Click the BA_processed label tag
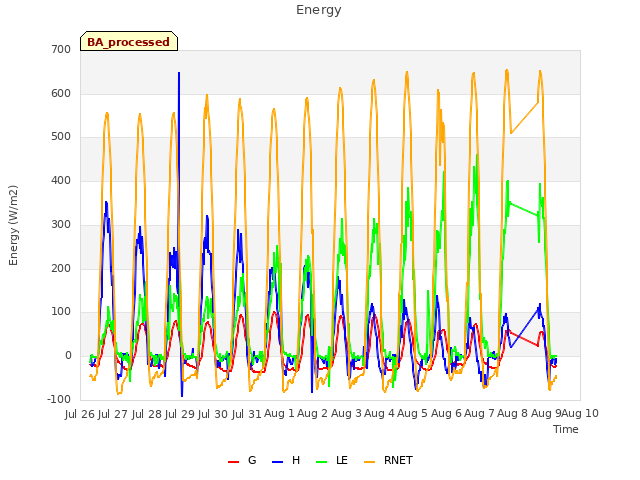The height and width of the screenshot is (480, 640). [129, 41]
